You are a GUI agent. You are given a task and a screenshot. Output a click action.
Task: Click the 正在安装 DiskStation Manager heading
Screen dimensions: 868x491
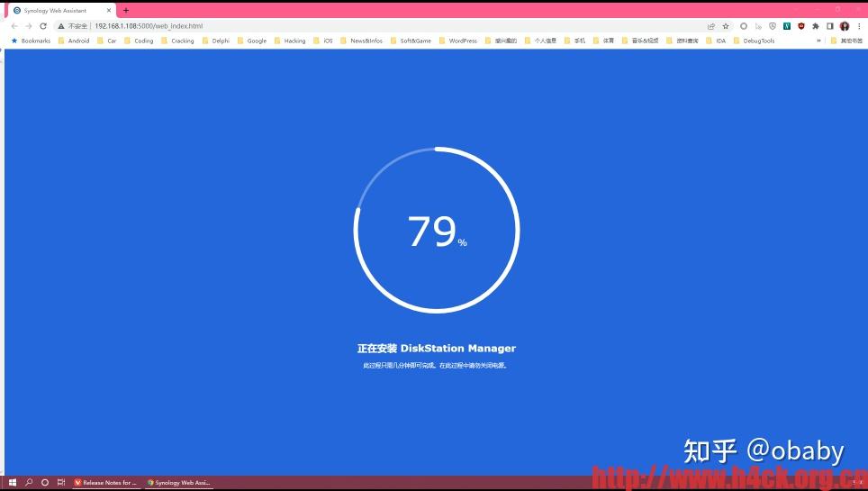pos(436,348)
